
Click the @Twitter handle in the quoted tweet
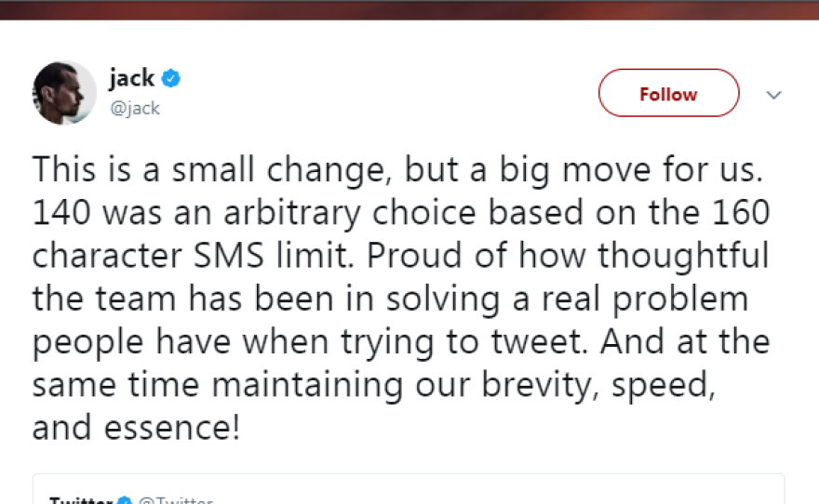click(x=175, y=500)
